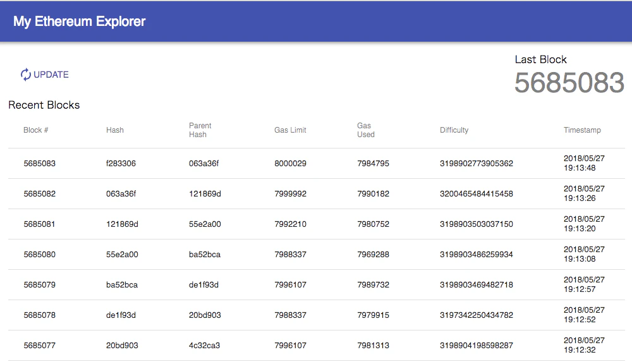Click hash ba52bca in block 5685079 row
The width and height of the screenshot is (632, 364).
click(x=122, y=284)
